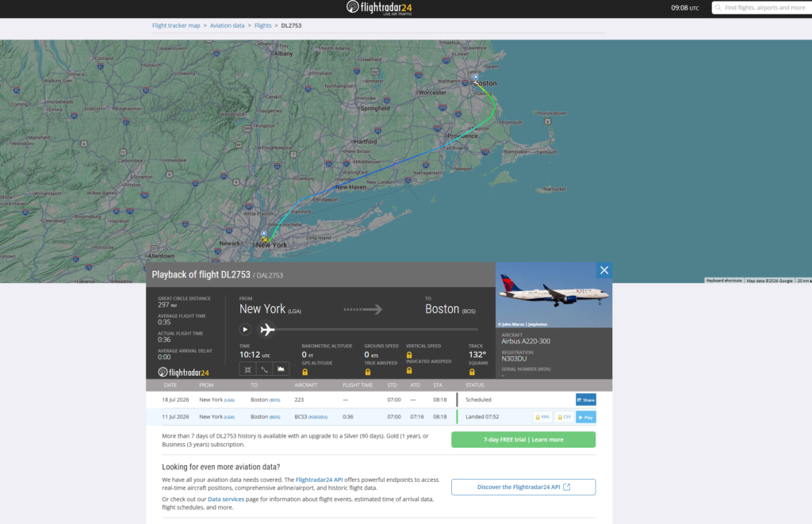This screenshot has width=812, height=524.
Task: Click the search magnifier icon in the header
Action: 718,8
